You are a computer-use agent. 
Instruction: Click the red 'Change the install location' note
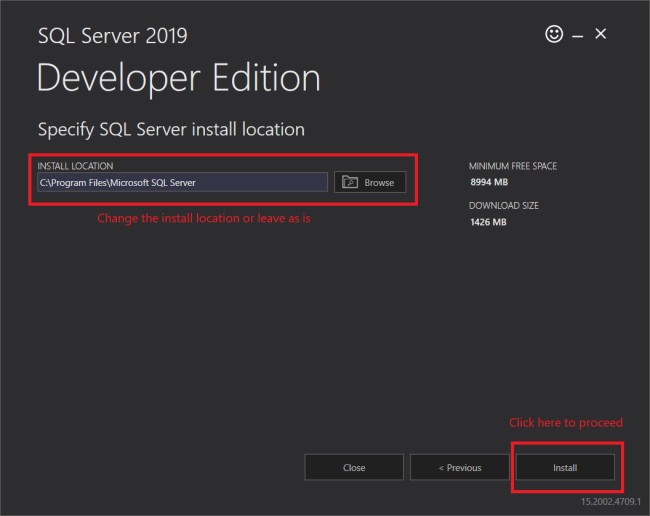click(x=204, y=218)
